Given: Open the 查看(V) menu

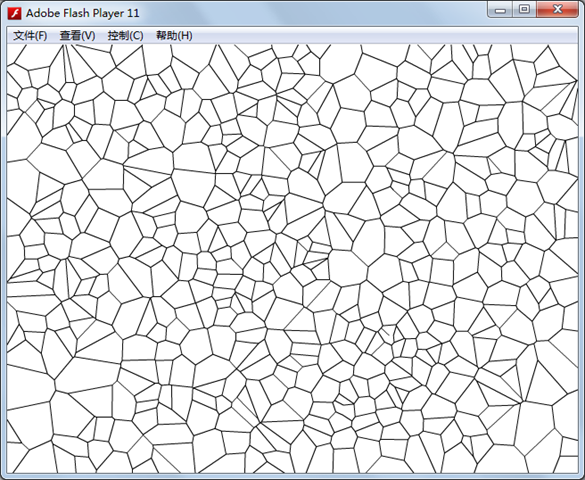Looking at the screenshot, I should click(77, 36).
